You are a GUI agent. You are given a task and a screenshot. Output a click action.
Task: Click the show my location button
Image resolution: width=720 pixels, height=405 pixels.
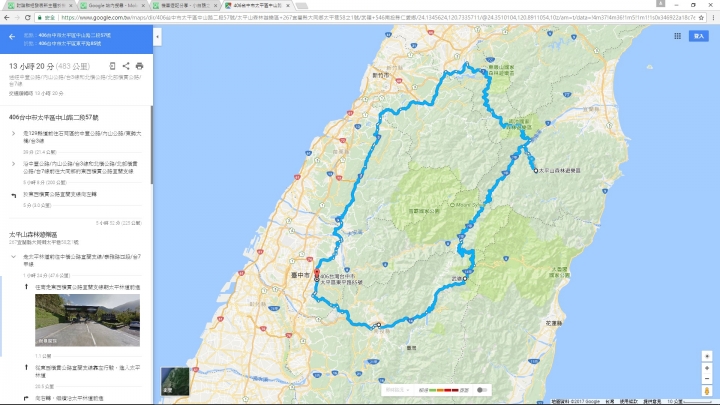pos(707,356)
